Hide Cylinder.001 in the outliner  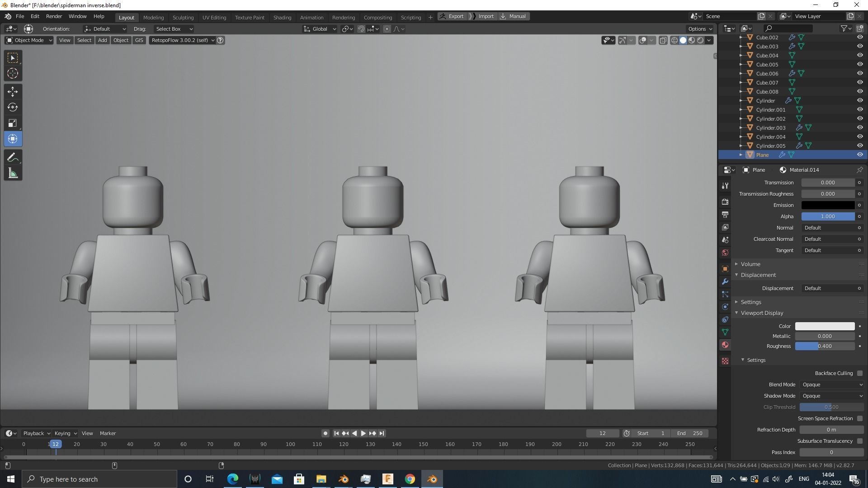tap(860, 110)
